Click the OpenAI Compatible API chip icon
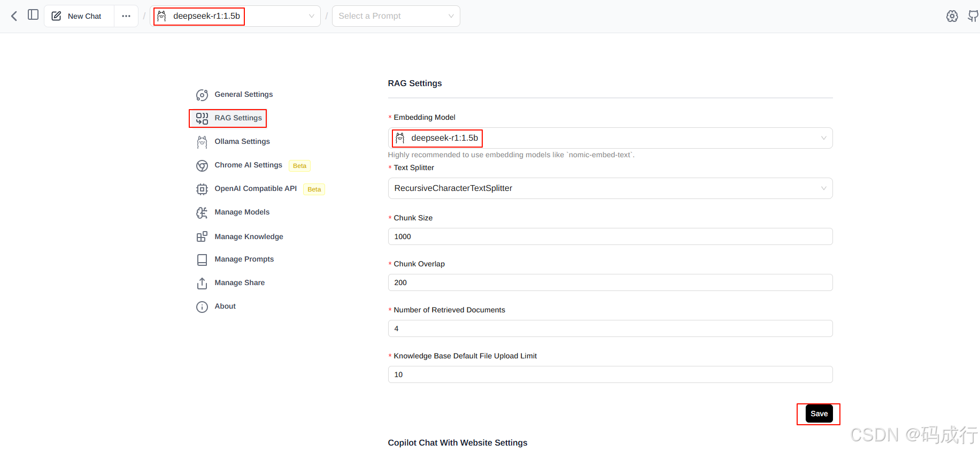Image resolution: width=980 pixels, height=452 pixels. click(x=202, y=189)
